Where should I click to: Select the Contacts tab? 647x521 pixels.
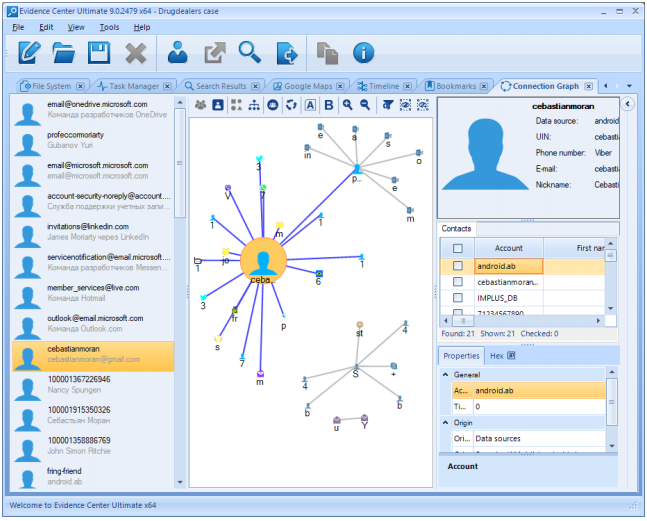(456, 229)
